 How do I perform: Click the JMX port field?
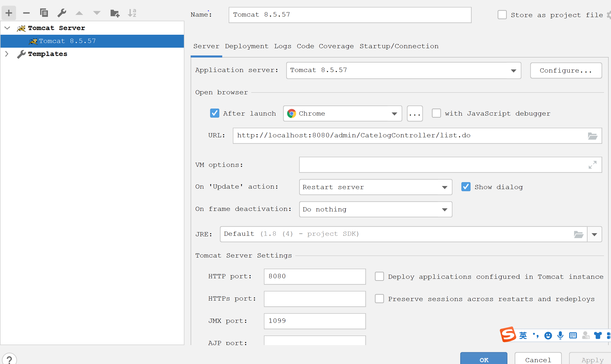pos(315,321)
